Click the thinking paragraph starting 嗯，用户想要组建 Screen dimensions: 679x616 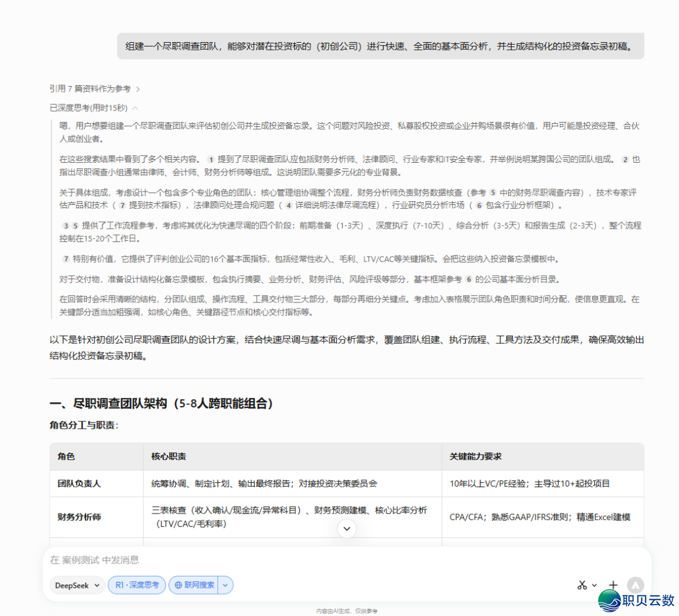[x=349, y=133]
